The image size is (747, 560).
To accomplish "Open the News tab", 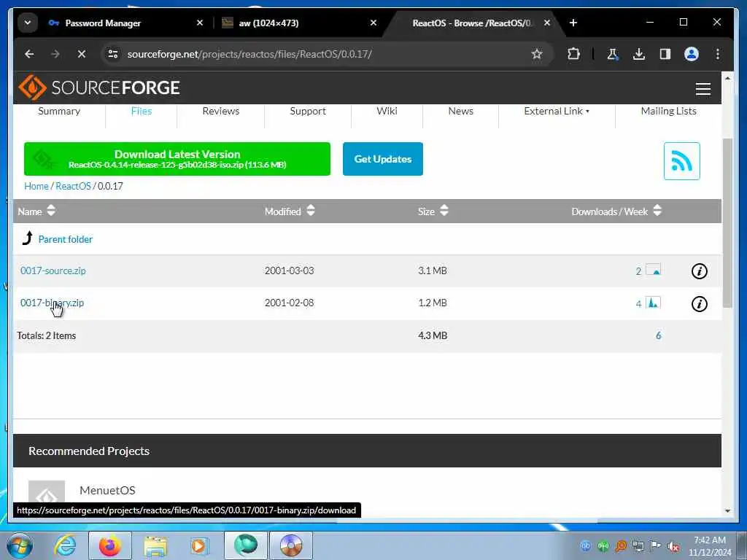I will 461,111.
